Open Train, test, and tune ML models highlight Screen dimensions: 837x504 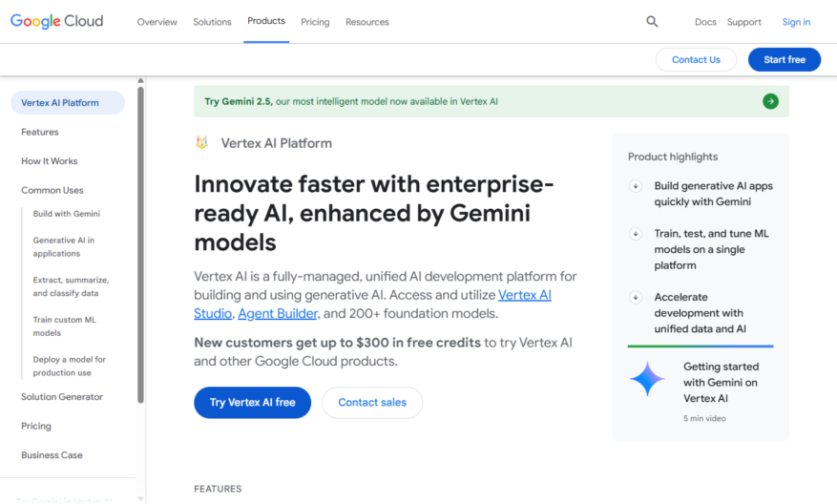coord(711,249)
